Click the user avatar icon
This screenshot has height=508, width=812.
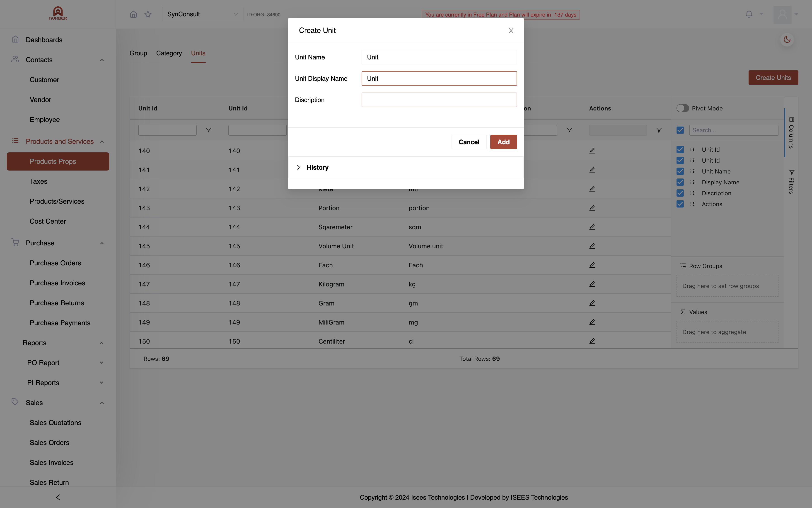pyautogui.click(x=783, y=15)
